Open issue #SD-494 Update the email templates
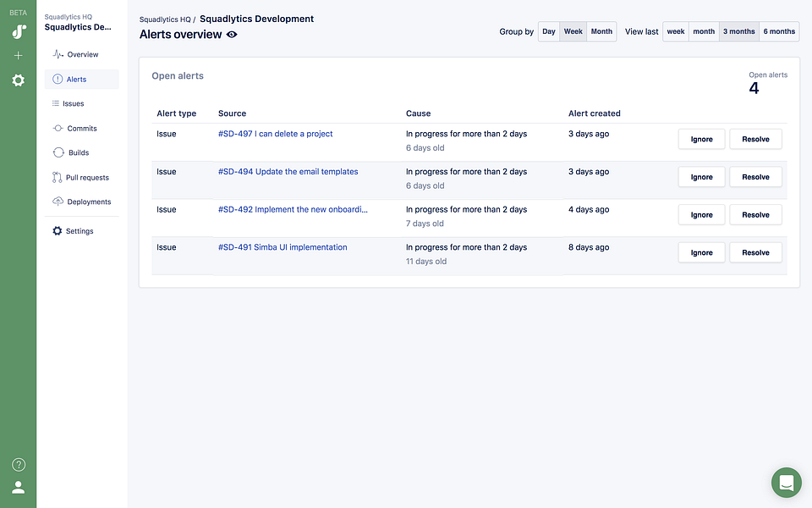Image resolution: width=812 pixels, height=508 pixels. pyautogui.click(x=288, y=172)
